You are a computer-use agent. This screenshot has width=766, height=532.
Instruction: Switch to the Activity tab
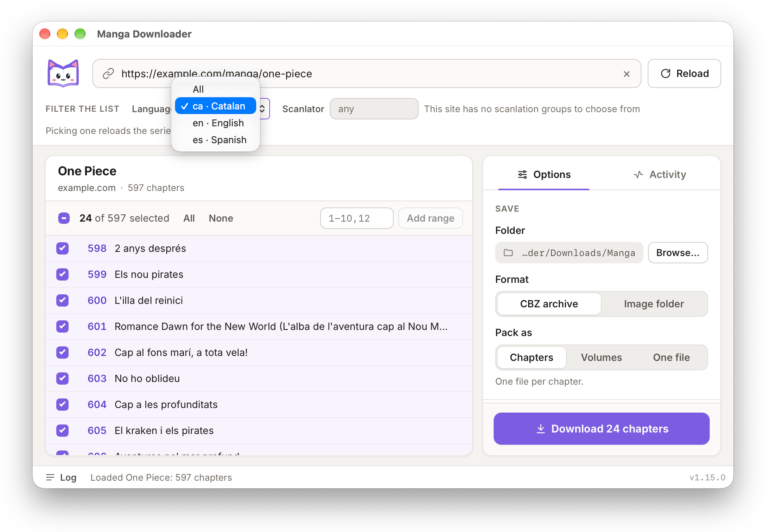[x=660, y=175]
